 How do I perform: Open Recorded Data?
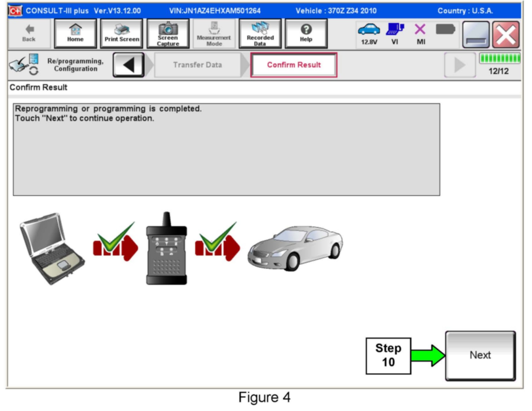pyautogui.click(x=260, y=34)
